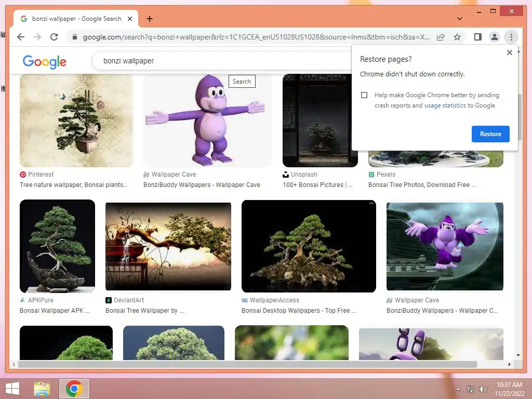Open the Chrome side panel

[x=478, y=37]
